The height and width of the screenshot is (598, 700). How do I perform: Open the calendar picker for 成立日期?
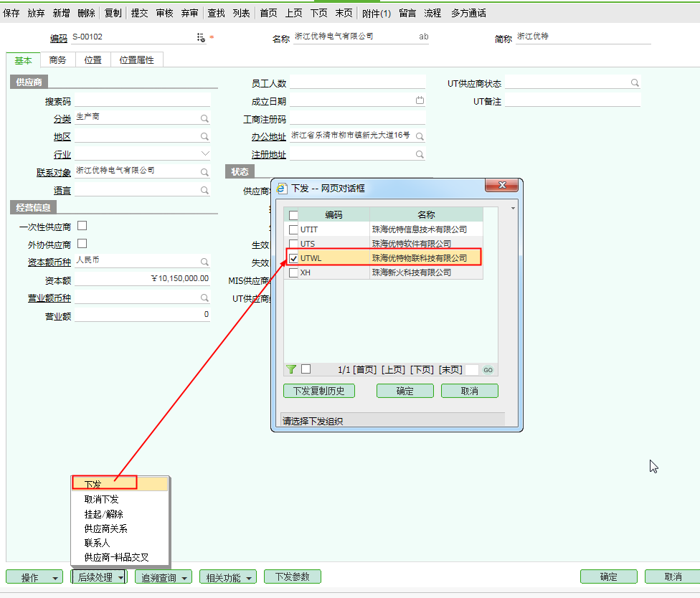tap(420, 100)
